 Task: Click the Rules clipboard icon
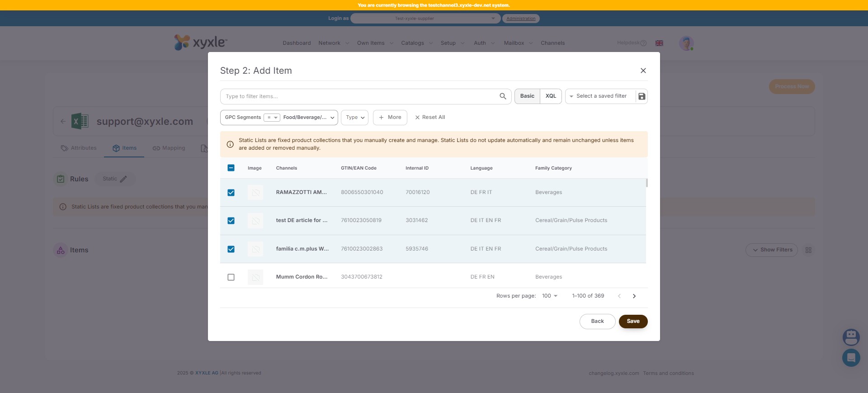(x=61, y=179)
